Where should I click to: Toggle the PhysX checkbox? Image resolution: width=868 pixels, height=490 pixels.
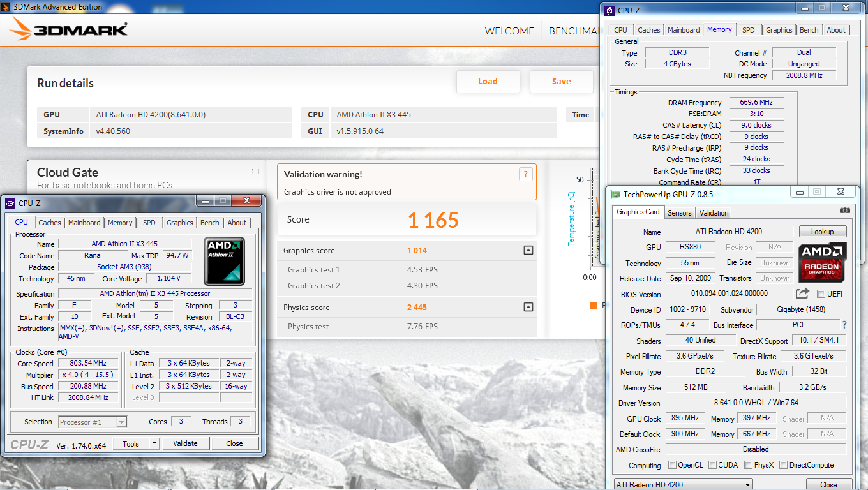[749, 465]
